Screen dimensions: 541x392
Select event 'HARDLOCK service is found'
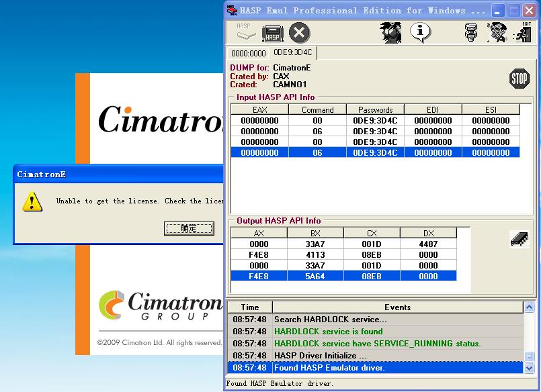(376, 332)
